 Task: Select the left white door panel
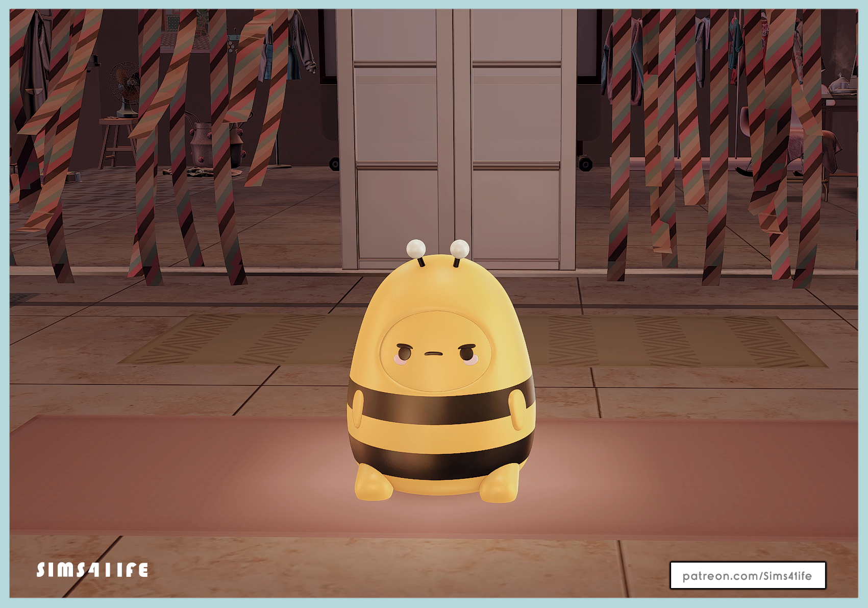(x=395, y=138)
